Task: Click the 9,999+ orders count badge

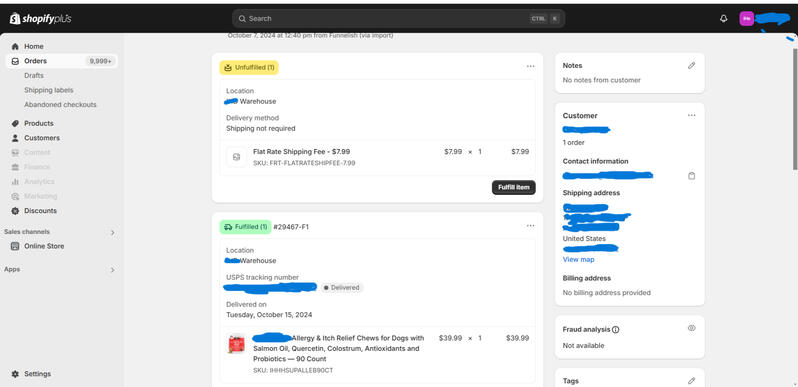Action: [101, 61]
